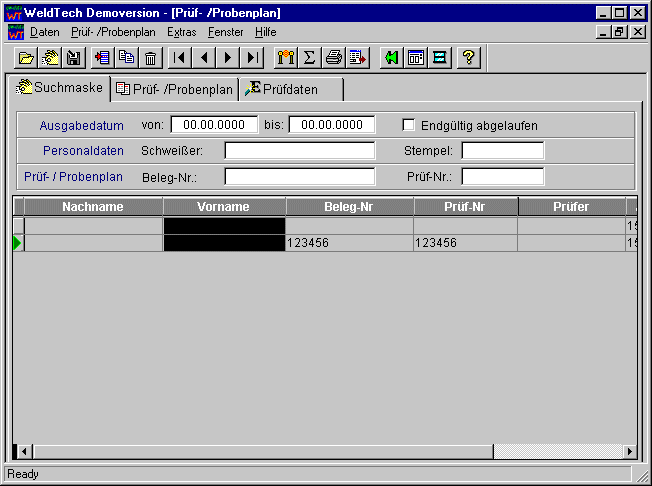
Task: Go to next record arrow
Action: (x=229, y=58)
